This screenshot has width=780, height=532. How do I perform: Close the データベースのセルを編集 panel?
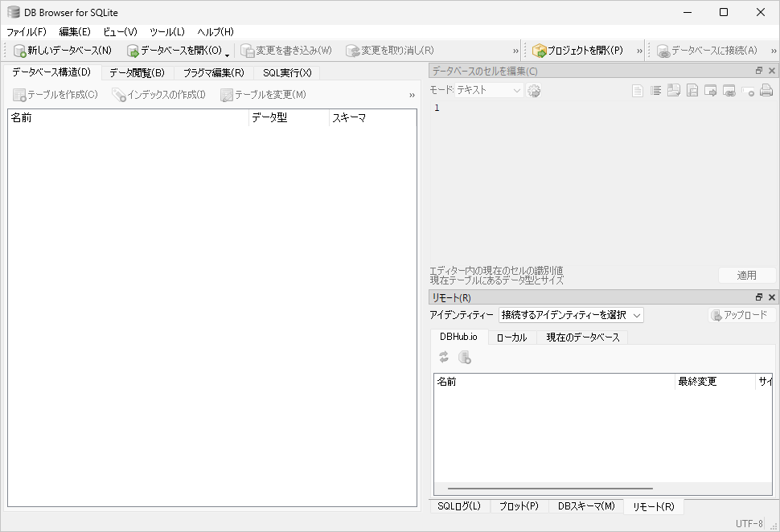(x=772, y=72)
